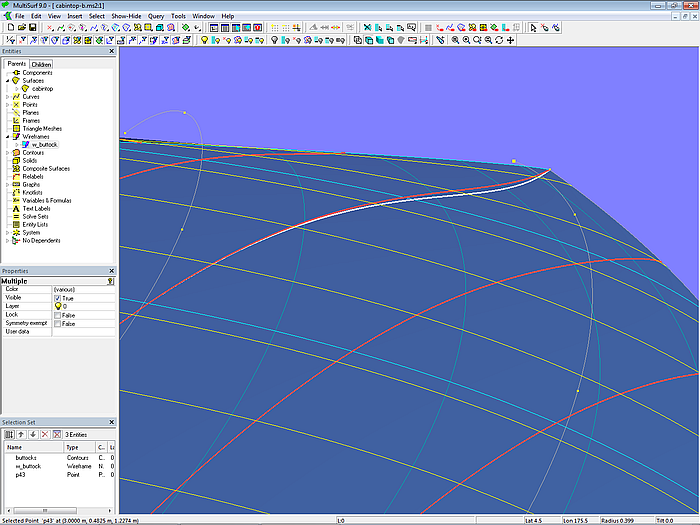
Task: Click the Save disk icon
Action: point(32,28)
